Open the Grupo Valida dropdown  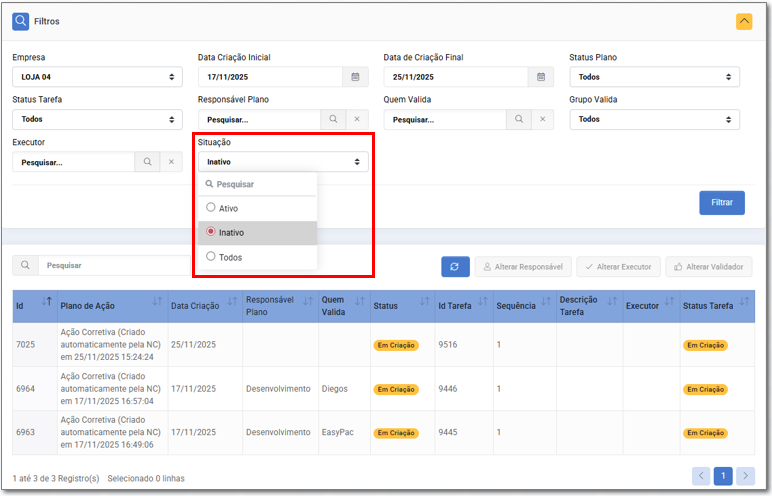pyautogui.click(x=654, y=119)
